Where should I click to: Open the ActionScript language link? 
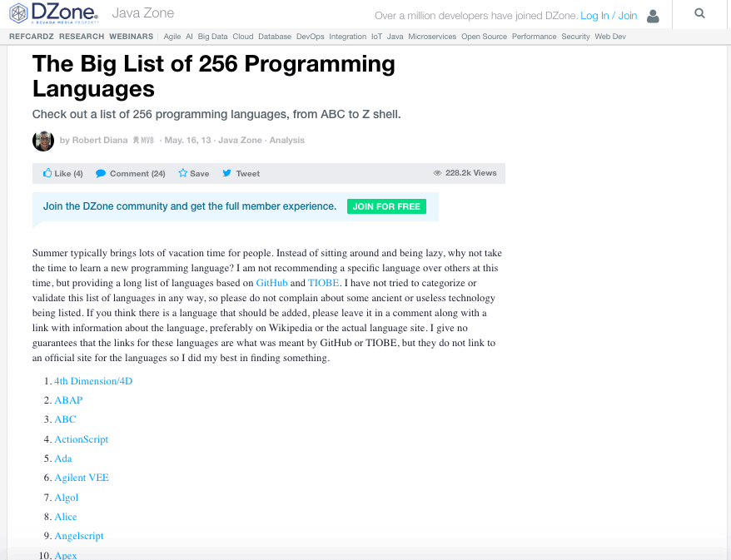tap(81, 439)
